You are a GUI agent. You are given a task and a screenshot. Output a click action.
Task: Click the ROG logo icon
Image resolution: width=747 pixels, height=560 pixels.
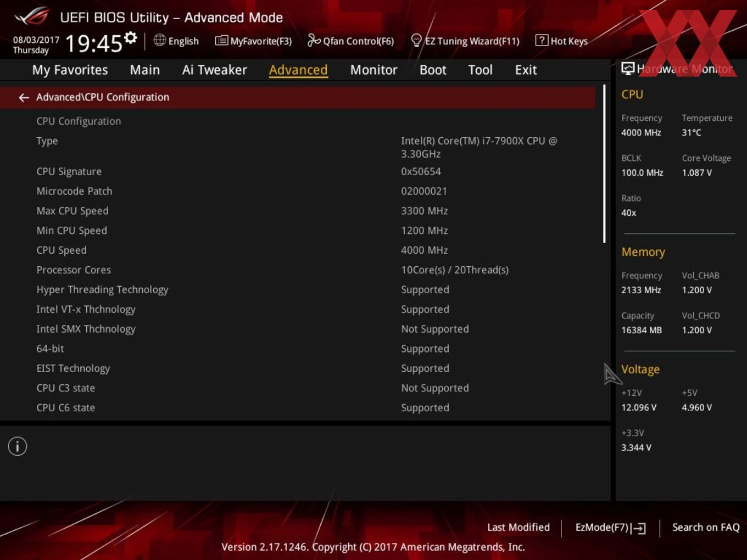(x=31, y=16)
